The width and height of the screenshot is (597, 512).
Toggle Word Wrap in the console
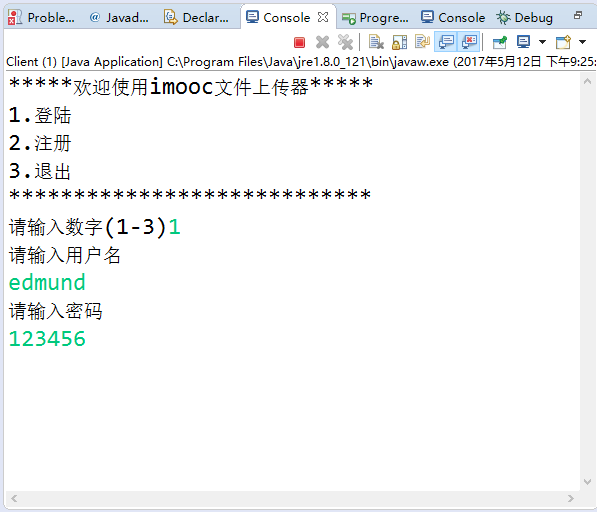click(422, 42)
